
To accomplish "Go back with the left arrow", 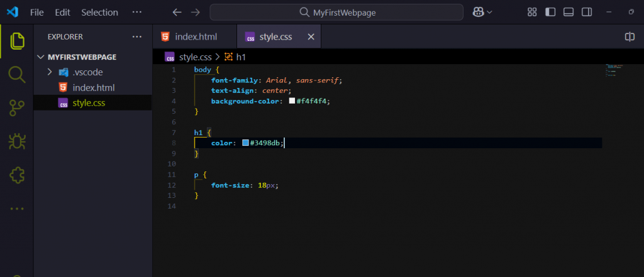I will (177, 12).
